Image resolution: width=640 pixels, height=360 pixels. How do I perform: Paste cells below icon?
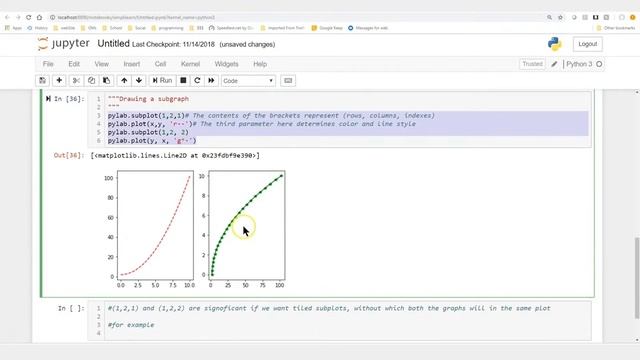(x=107, y=80)
